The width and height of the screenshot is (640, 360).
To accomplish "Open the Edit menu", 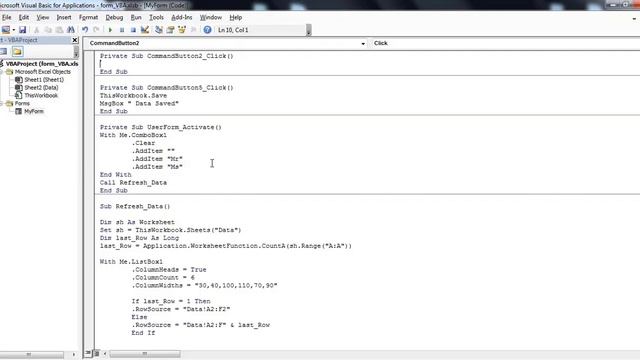I will 24,18.
